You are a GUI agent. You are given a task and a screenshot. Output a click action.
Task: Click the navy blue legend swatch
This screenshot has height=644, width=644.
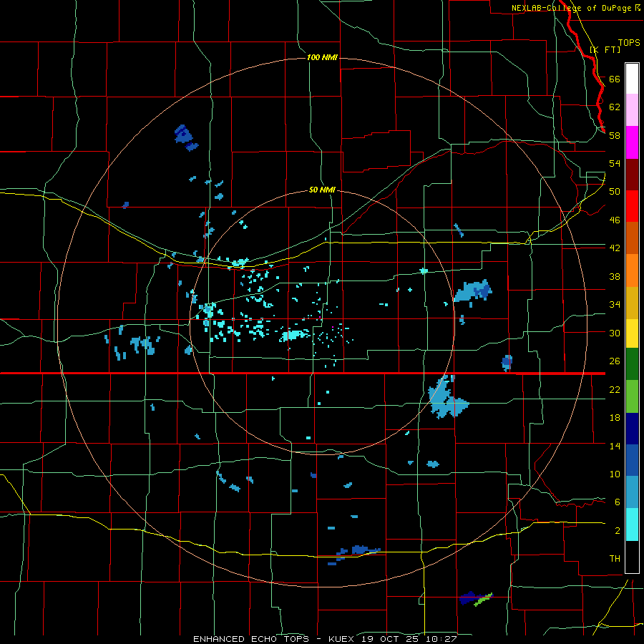tap(632, 429)
